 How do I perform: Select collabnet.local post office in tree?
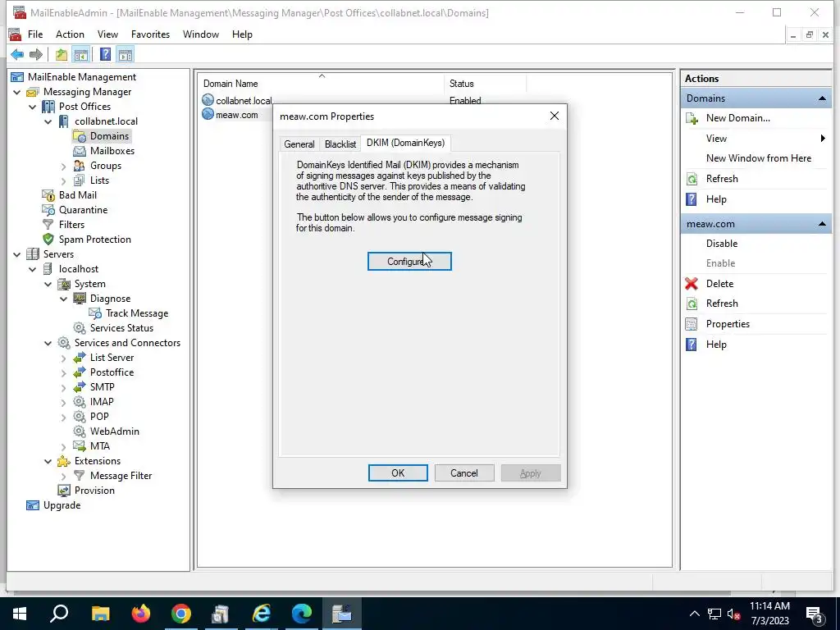point(106,121)
